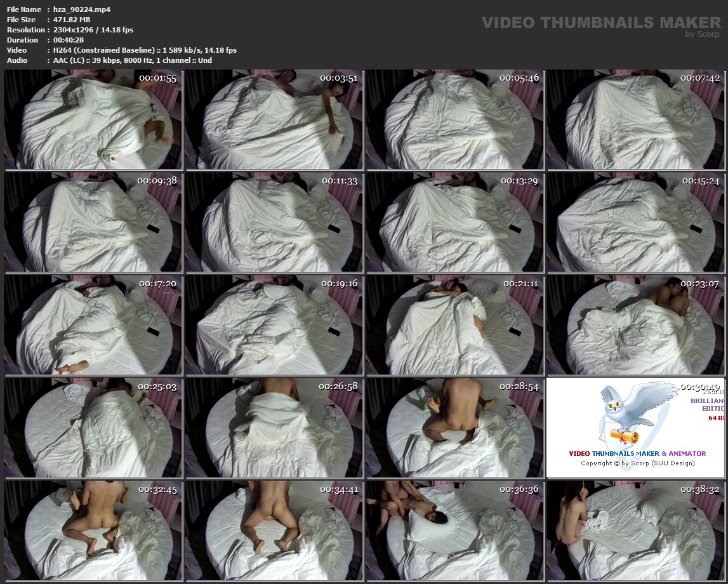Select the thumbnail stamped 00:11:33
Image resolution: width=728 pixels, height=584 pixels.
click(274, 222)
